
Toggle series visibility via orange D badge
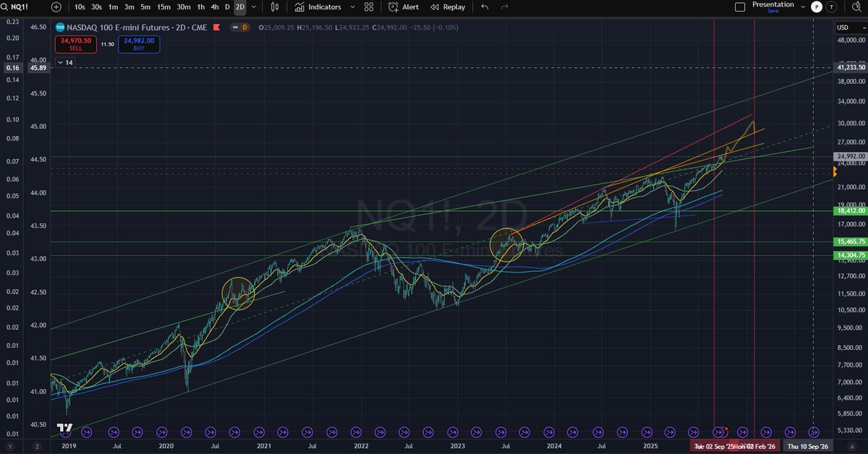tap(244, 27)
